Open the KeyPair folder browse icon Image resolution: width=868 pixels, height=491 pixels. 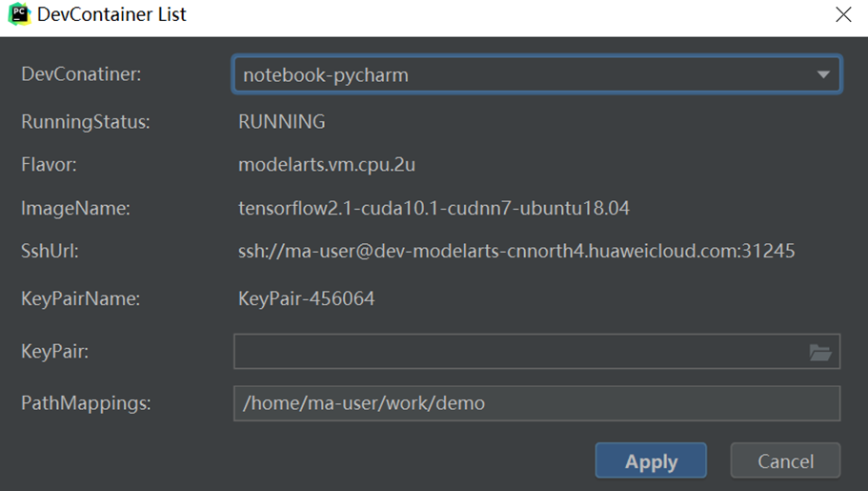pos(819,353)
